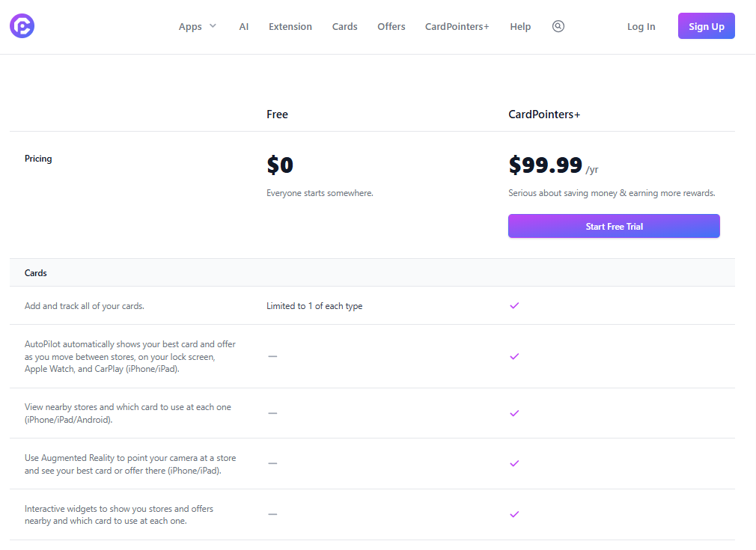Click the 'View nearby stores' feature description
The height and width of the screenshot is (550, 756).
click(128, 413)
